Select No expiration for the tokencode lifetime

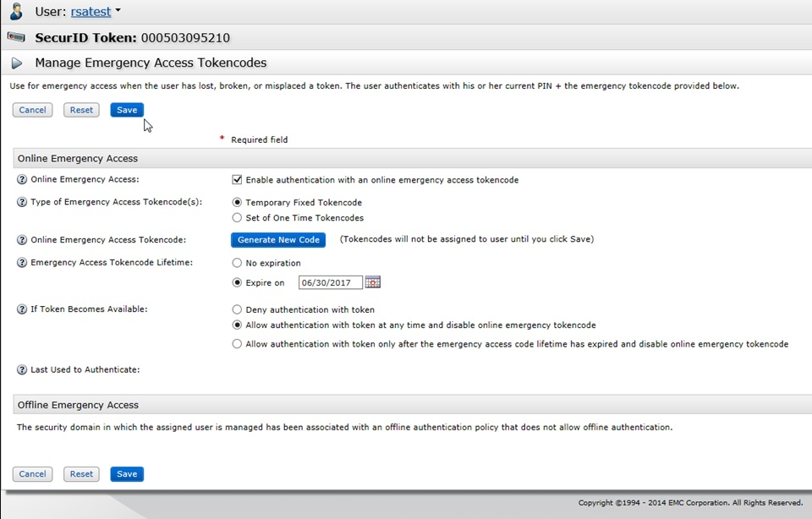[x=238, y=262]
